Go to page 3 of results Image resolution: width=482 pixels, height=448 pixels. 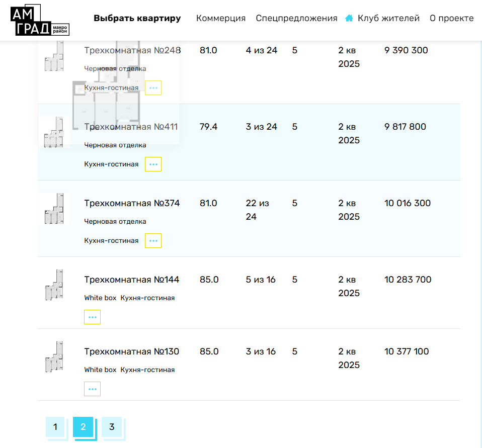point(112,427)
